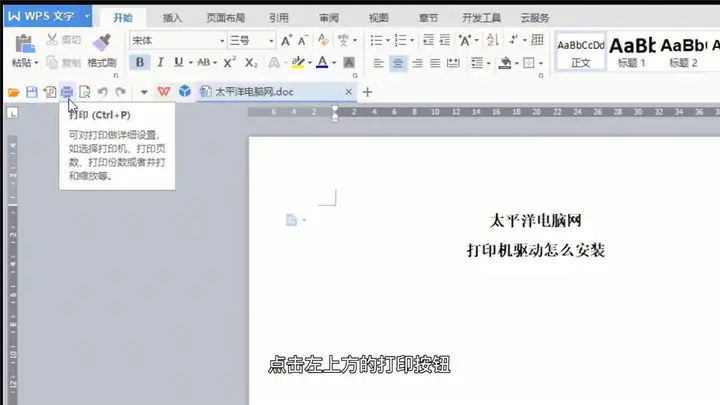This screenshot has height=405, width=720.
Task: Increase paragraph indent
Action: tap(444, 40)
